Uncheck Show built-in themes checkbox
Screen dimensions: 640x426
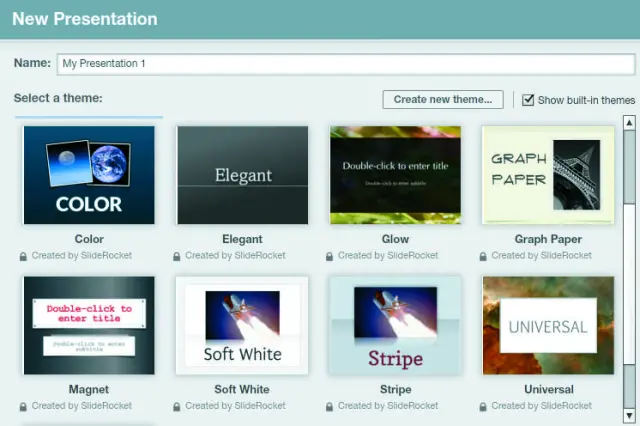pos(529,100)
